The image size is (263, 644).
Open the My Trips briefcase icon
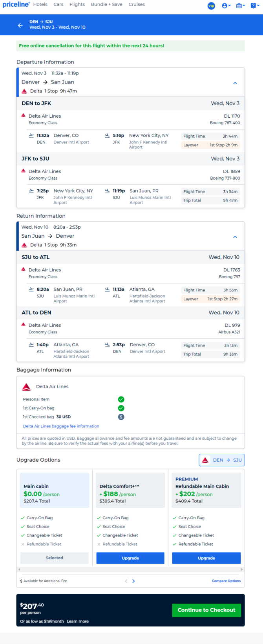(240, 6)
